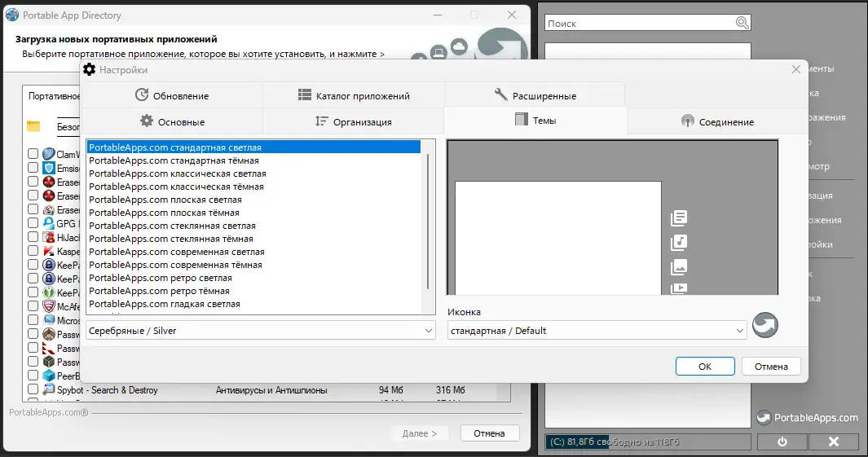Check the ClamWin checkbox in App Directory
The image size is (868, 457).
point(33,154)
